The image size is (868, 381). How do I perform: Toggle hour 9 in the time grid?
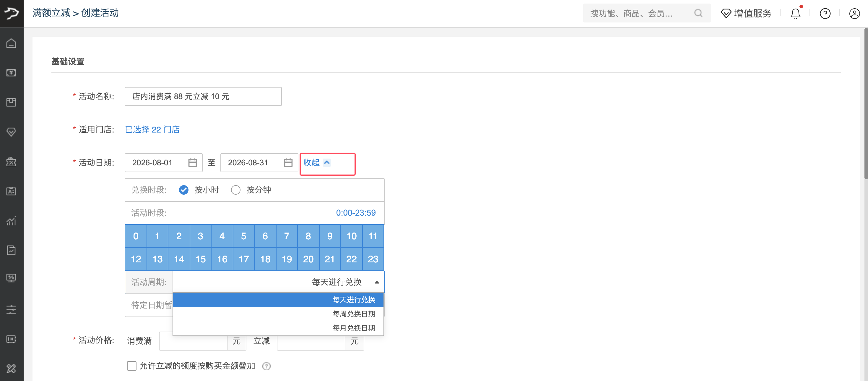330,236
